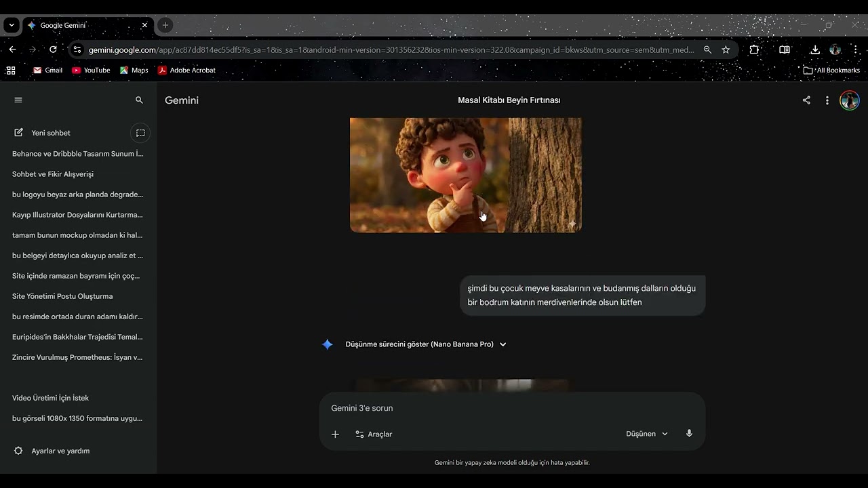Open conversation options three-dot menu
This screenshot has width=868, height=488.
pyautogui.click(x=827, y=100)
